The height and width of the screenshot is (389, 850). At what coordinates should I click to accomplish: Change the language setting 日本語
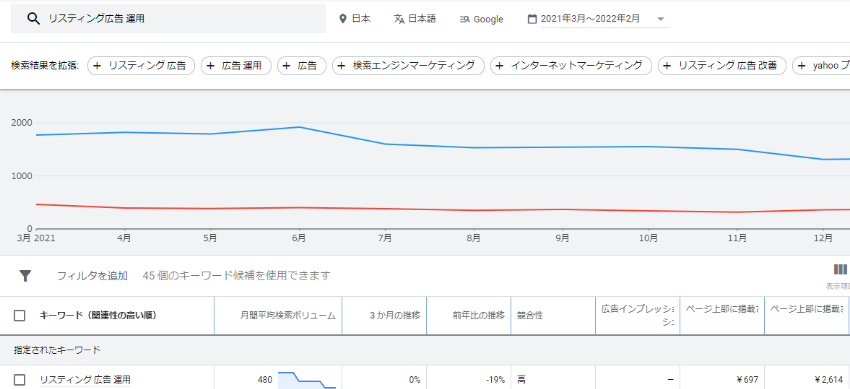pyautogui.click(x=415, y=19)
